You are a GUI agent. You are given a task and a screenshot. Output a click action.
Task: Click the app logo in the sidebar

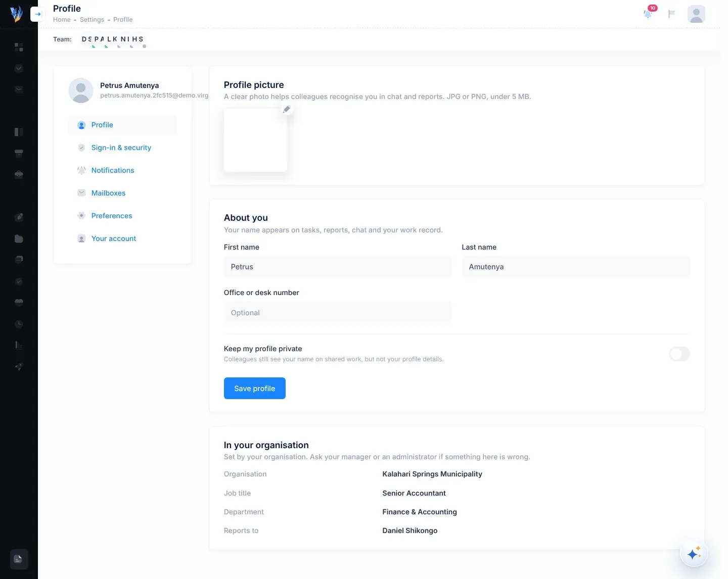(17, 14)
